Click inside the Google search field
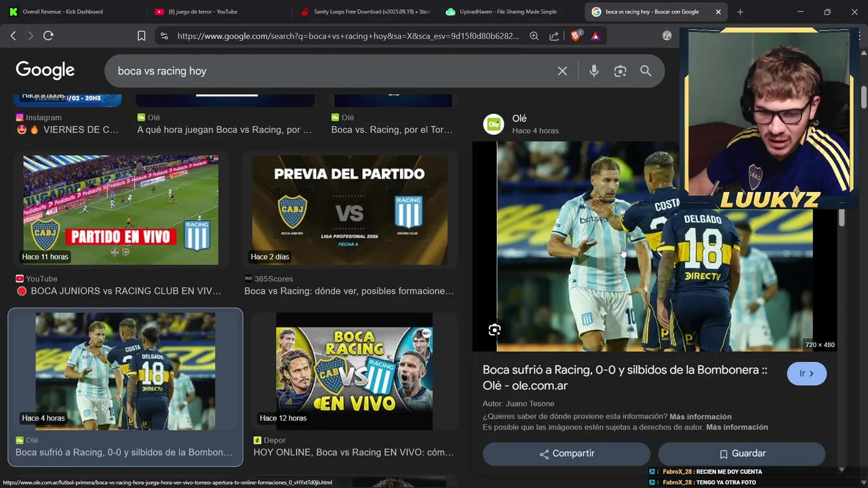The image size is (868, 488). 332,71
